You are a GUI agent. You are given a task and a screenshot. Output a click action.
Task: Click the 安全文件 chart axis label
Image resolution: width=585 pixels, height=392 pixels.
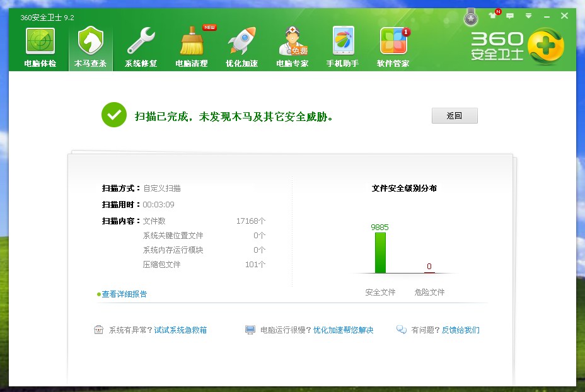tap(380, 292)
